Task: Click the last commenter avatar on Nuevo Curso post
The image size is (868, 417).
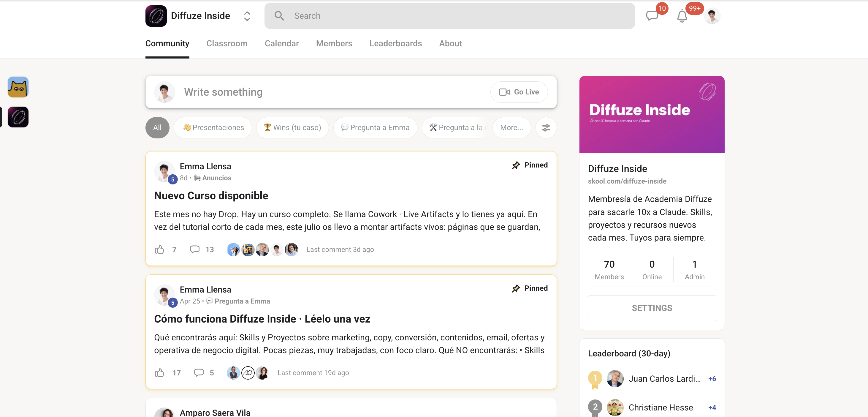Action: pyautogui.click(x=291, y=249)
